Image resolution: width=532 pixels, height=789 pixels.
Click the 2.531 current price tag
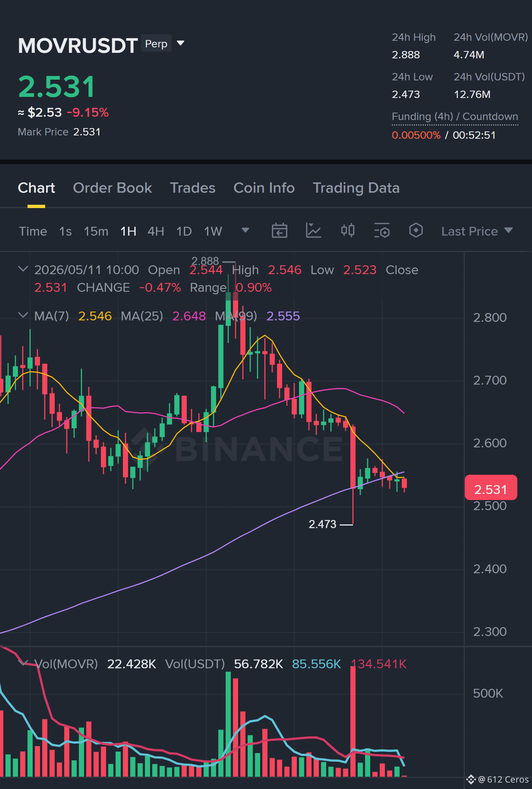(x=491, y=488)
